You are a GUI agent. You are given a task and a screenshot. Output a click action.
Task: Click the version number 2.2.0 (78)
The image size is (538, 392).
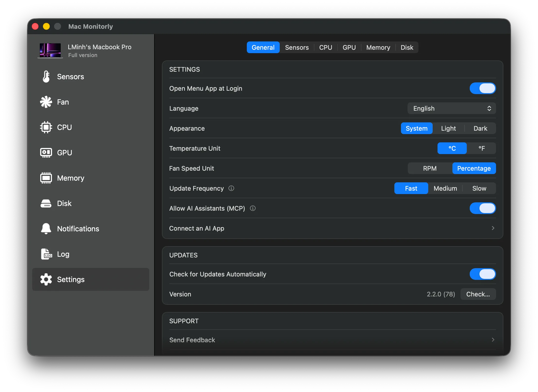point(441,294)
